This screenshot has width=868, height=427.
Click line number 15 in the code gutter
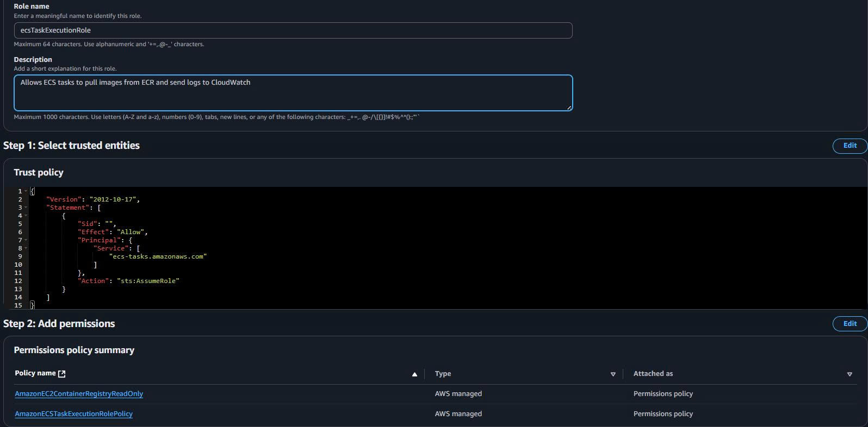tap(18, 305)
